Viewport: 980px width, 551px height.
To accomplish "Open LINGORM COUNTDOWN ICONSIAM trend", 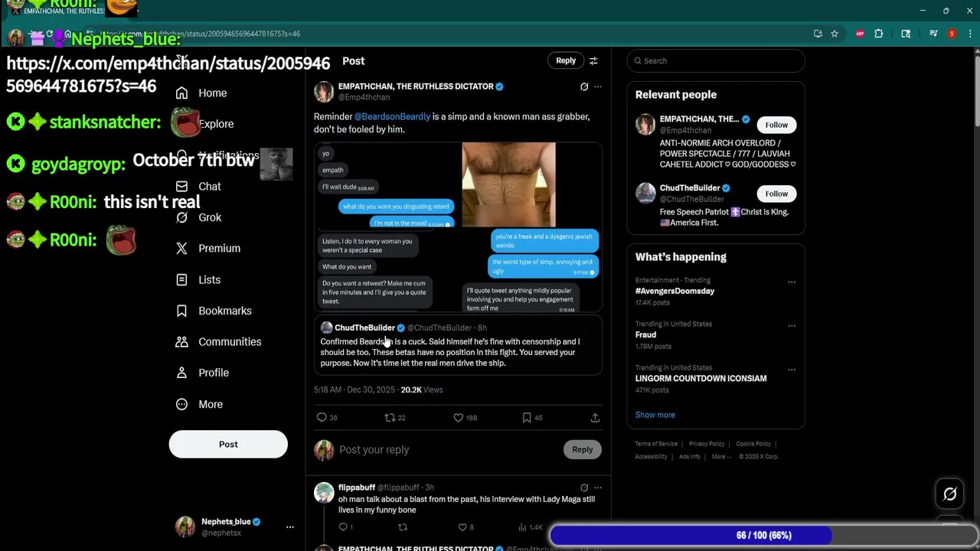I will [x=701, y=378].
